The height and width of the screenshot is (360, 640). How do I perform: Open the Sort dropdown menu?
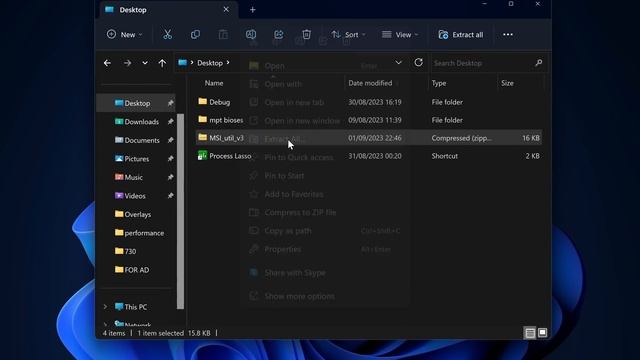(348, 35)
